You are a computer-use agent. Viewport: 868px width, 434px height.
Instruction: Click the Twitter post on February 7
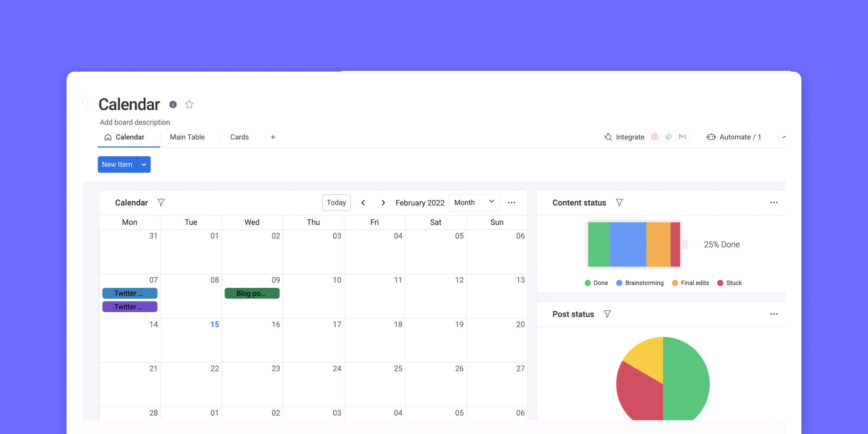tap(129, 293)
